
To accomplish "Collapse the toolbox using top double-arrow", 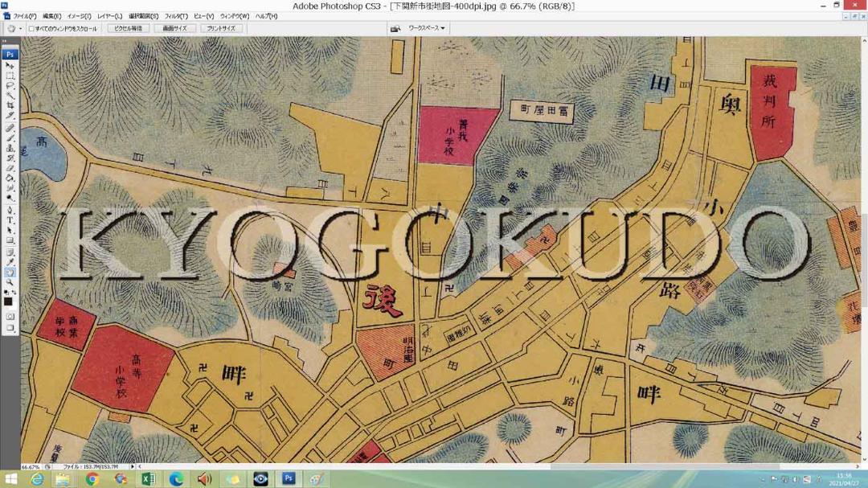I will coord(5,41).
